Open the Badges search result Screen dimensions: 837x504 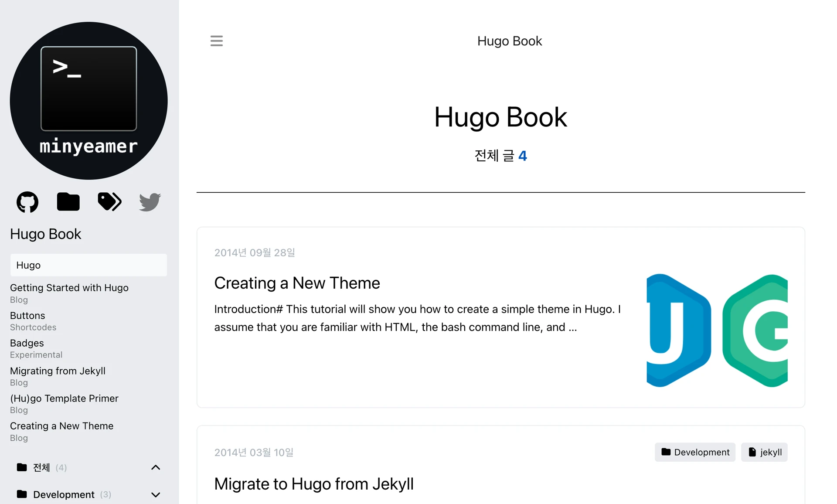[x=27, y=343]
